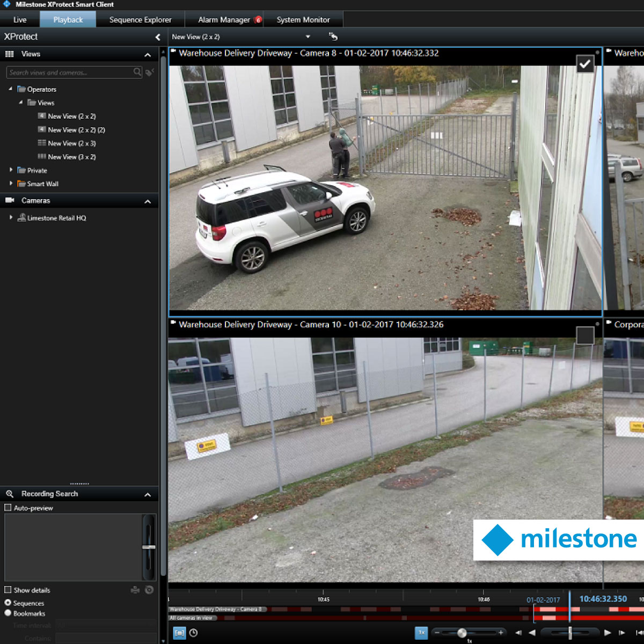The height and width of the screenshot is (644, 644).
Task: Switch to the Playback tab
Action: (x=68, y=20)
